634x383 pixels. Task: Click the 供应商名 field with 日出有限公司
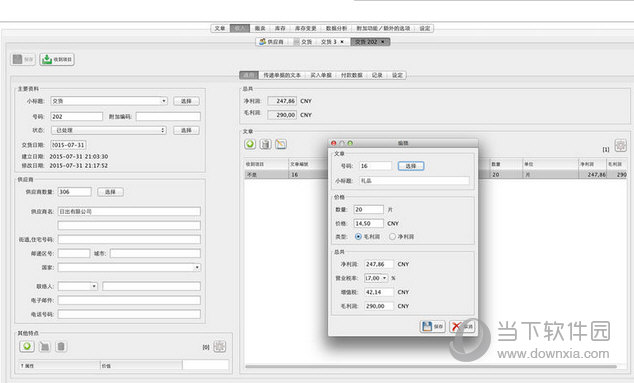pyautogui.click(x=129, y=211)
